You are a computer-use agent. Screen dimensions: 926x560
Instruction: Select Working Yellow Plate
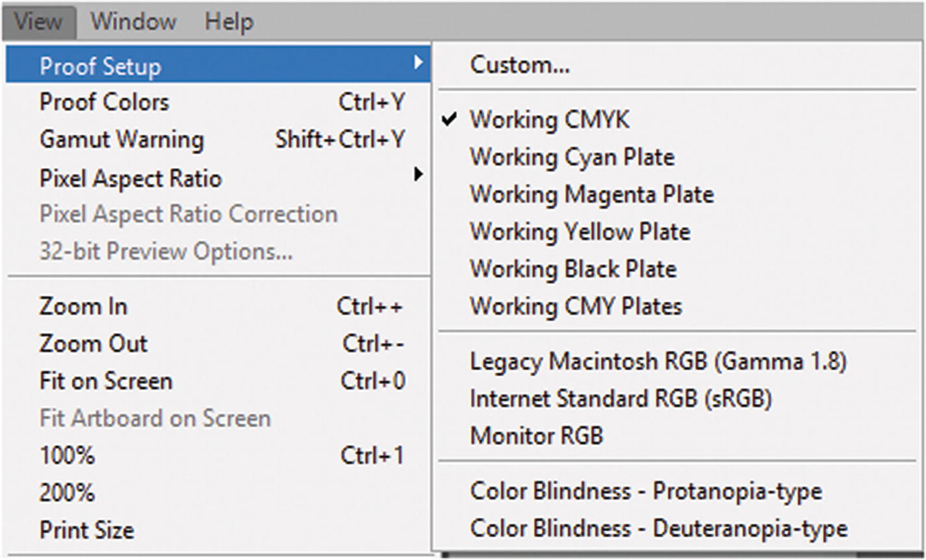(x=580, y=232)
